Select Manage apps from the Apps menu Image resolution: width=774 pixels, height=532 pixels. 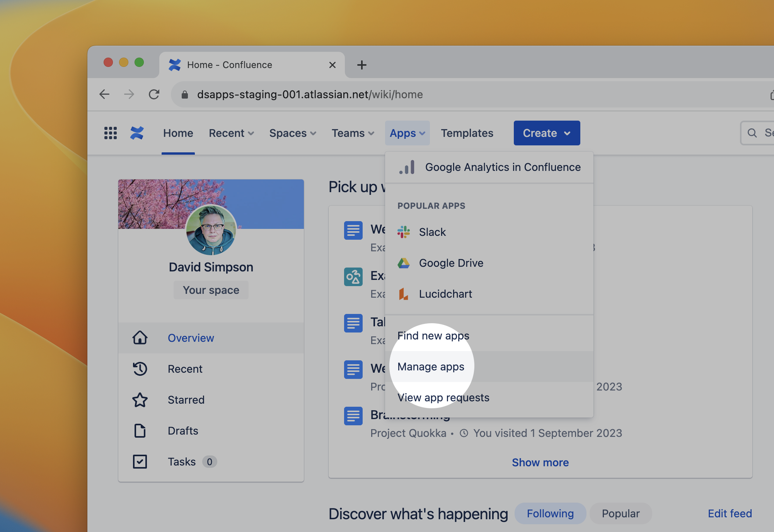pos(431,367)
